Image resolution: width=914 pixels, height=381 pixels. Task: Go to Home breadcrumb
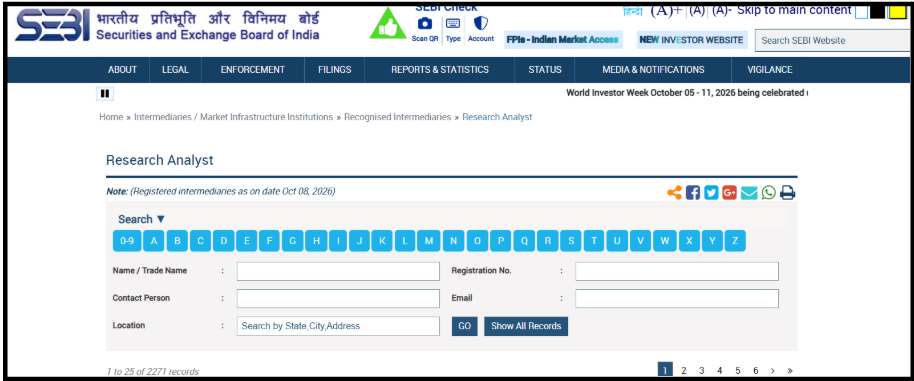coord(111,117)
